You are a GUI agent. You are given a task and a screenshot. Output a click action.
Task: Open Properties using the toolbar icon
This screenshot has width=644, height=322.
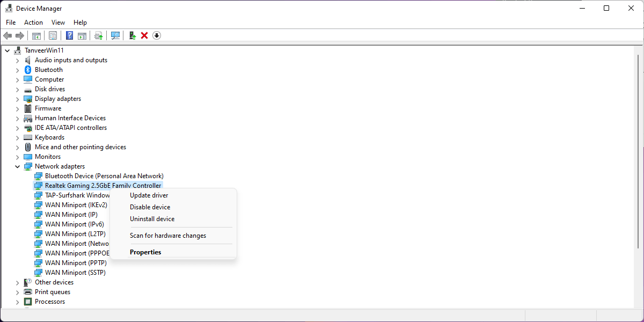pyautogui.click(x=53, y=35)
